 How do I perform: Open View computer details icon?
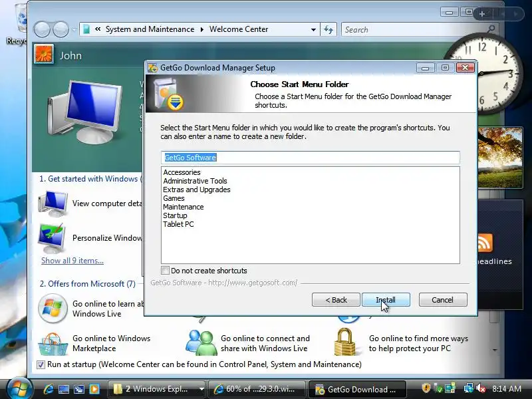[53, 203]
